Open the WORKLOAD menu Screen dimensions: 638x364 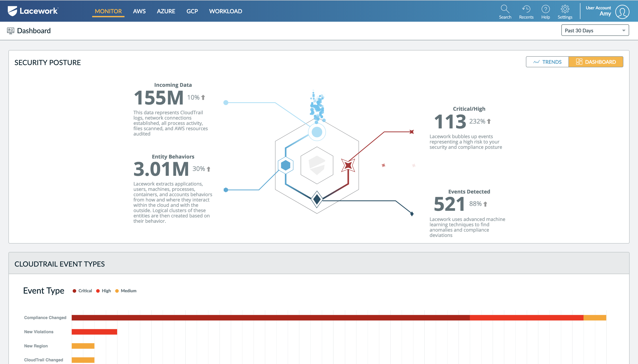click(225, 11)
